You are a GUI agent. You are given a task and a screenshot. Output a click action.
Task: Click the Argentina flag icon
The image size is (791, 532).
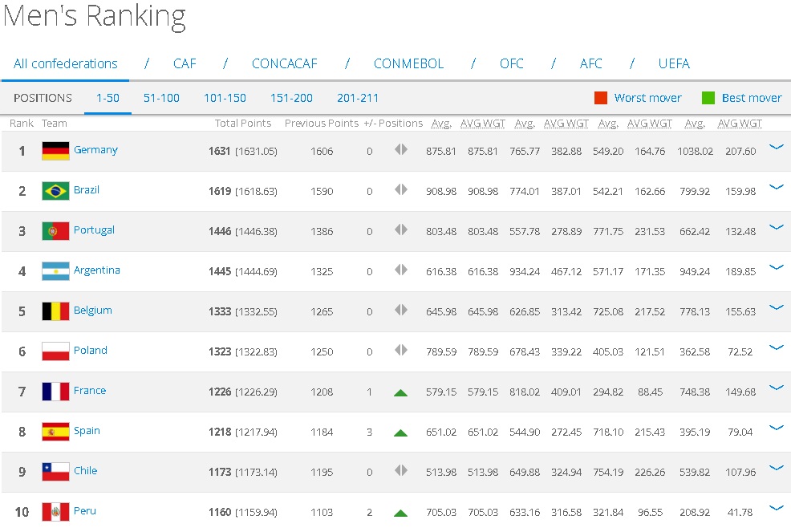(x=55, y=271)
